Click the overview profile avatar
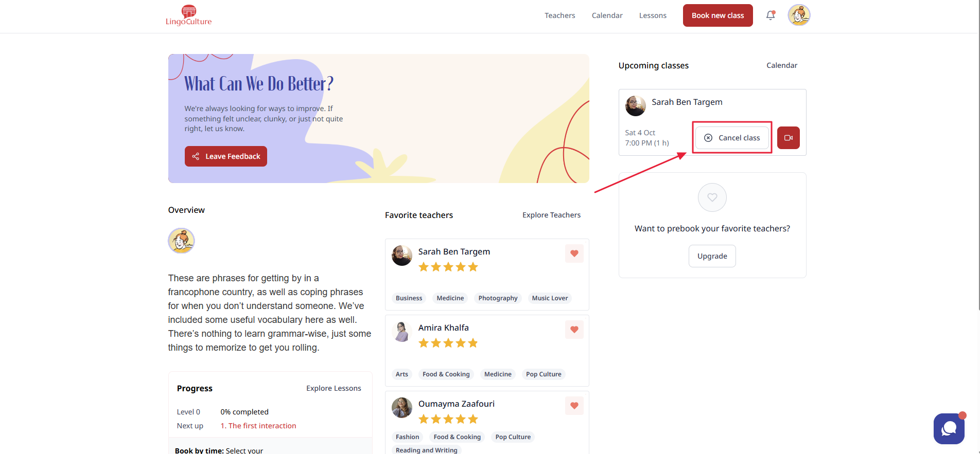Viewport: 980px width, 454px height. pos(181,241)
